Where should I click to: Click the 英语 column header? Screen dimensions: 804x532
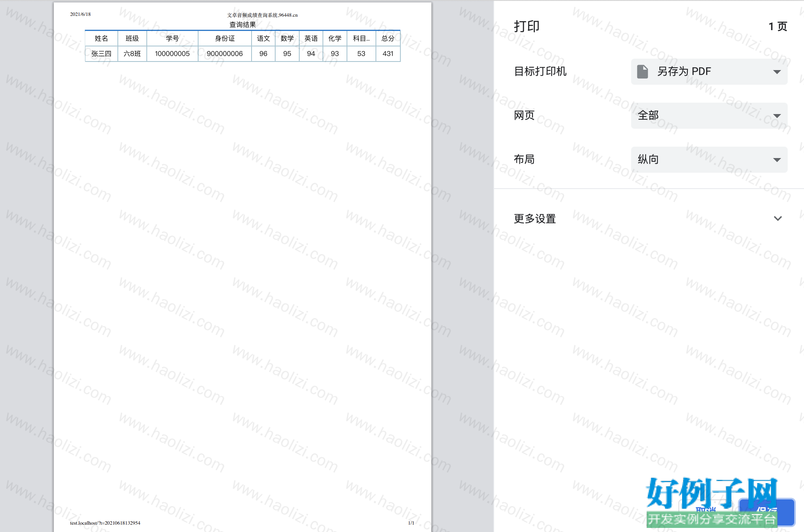(311, 39)
